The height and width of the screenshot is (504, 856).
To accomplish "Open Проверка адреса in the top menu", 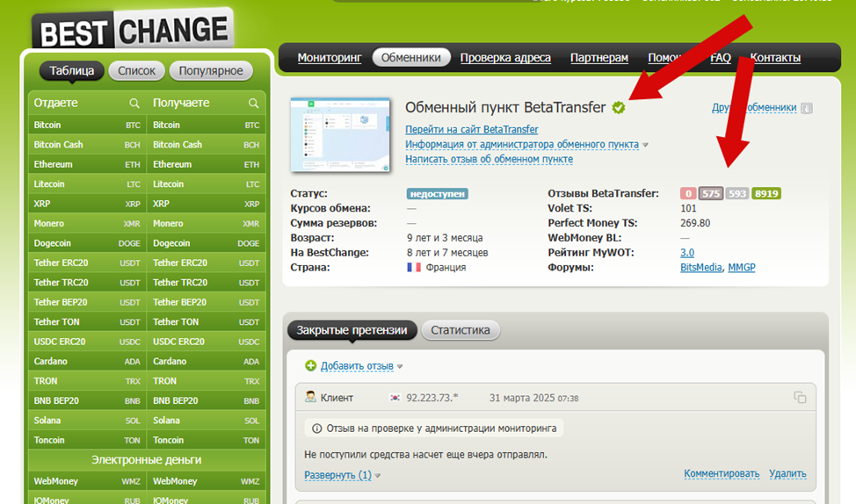I will tap(505, 58).
